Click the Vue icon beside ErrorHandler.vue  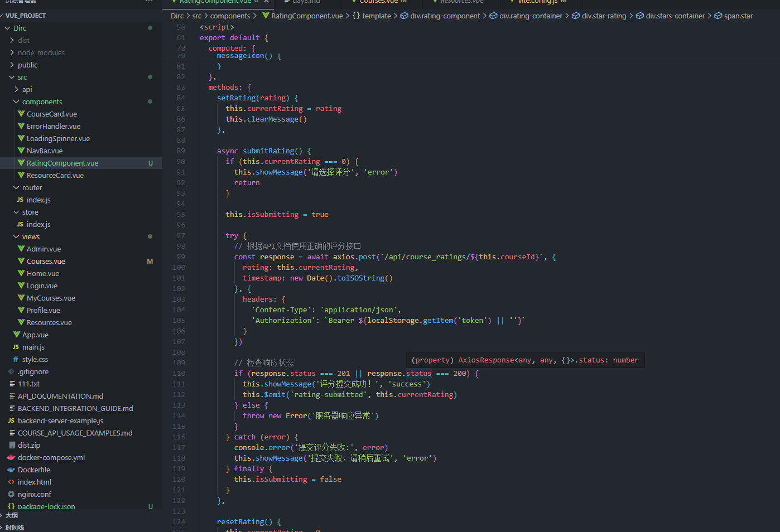[x=21, y=126]
